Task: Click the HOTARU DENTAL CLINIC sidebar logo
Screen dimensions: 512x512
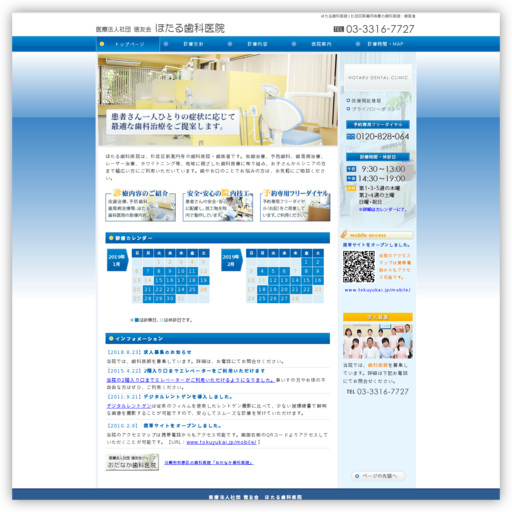Action: click(378, 77)
